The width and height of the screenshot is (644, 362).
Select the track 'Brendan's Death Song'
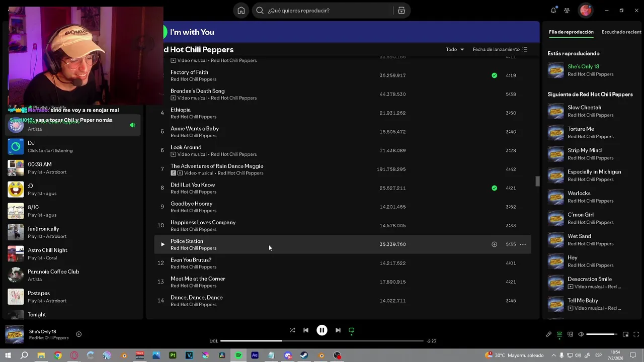click(343, 94)
